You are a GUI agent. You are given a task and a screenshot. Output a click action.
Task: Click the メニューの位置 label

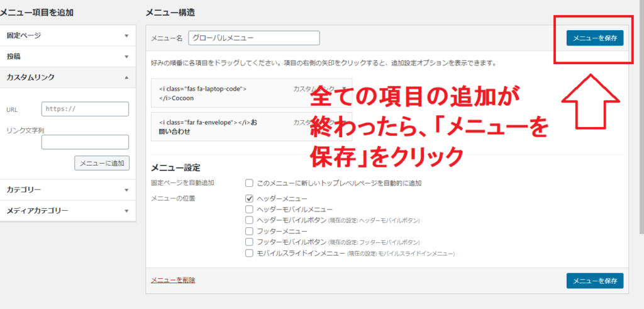pos(173,198)
